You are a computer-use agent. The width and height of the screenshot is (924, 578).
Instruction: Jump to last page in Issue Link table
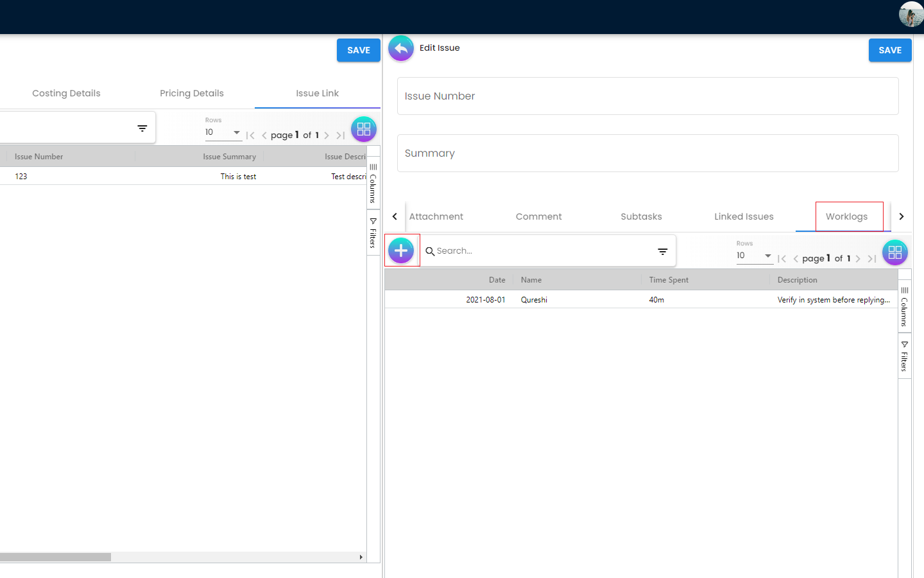[x=340, y=136]
